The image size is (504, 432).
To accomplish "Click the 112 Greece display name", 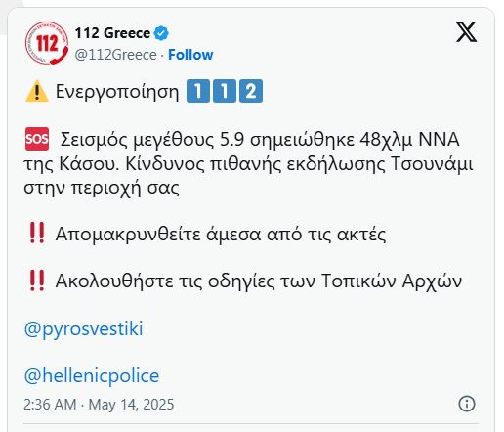I will pyautogui.click(x=112, y=33).
